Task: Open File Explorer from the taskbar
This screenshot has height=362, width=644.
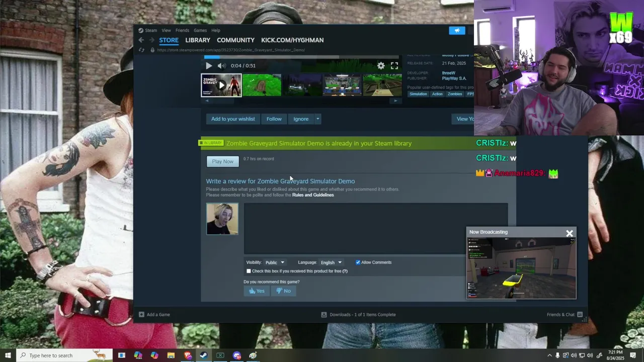Action: pyautogui.click(x=171, y=355)
